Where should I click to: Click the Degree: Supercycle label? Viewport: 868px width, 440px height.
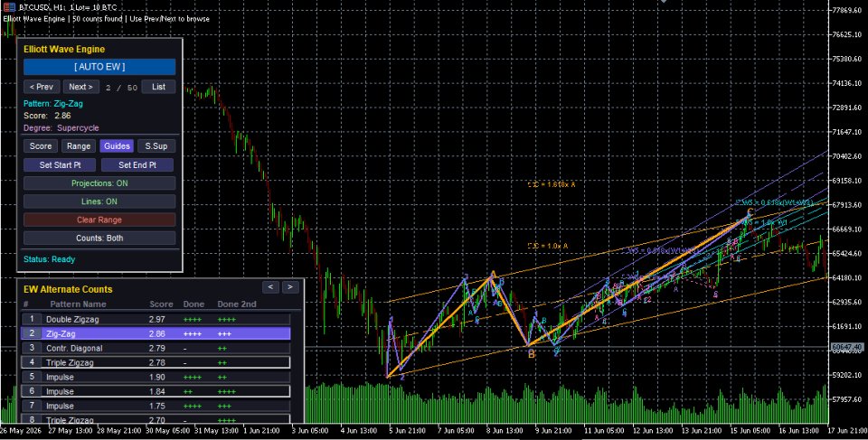tap(61, 128)
